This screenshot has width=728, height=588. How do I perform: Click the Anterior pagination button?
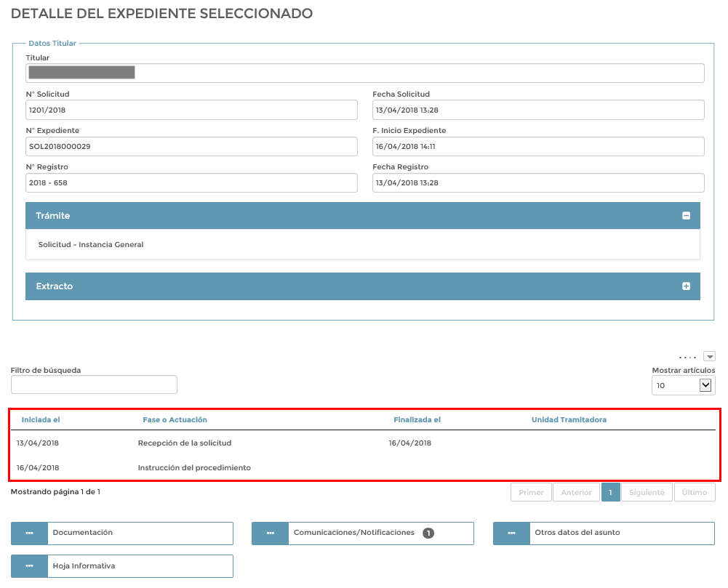tap(576, 492)
